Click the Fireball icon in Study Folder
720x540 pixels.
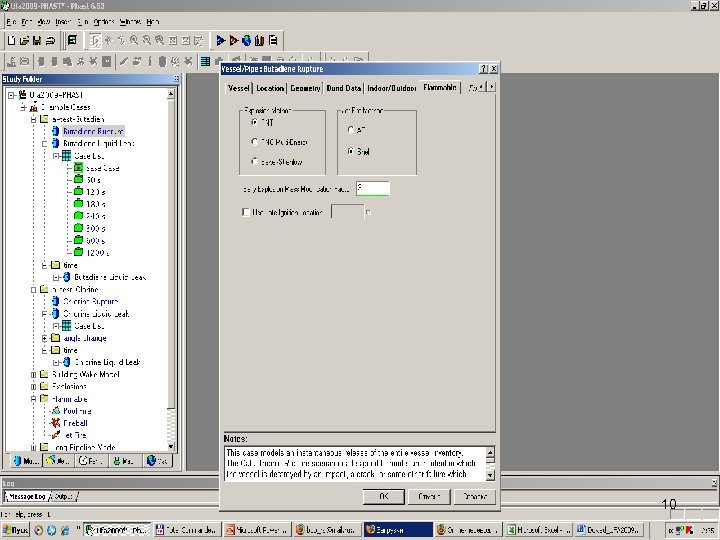tap(56, 422)
